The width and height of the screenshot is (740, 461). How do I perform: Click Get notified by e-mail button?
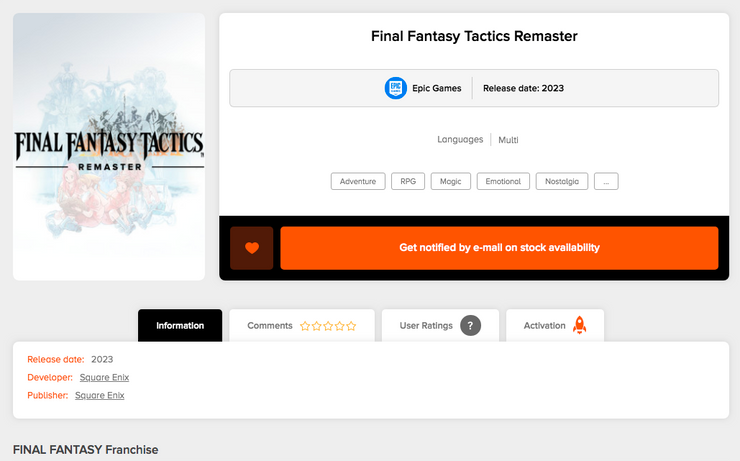tap(499, 248)
